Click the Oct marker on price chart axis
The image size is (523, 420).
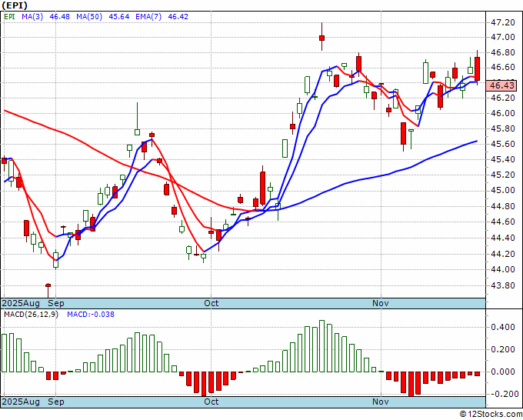point(212,303)
